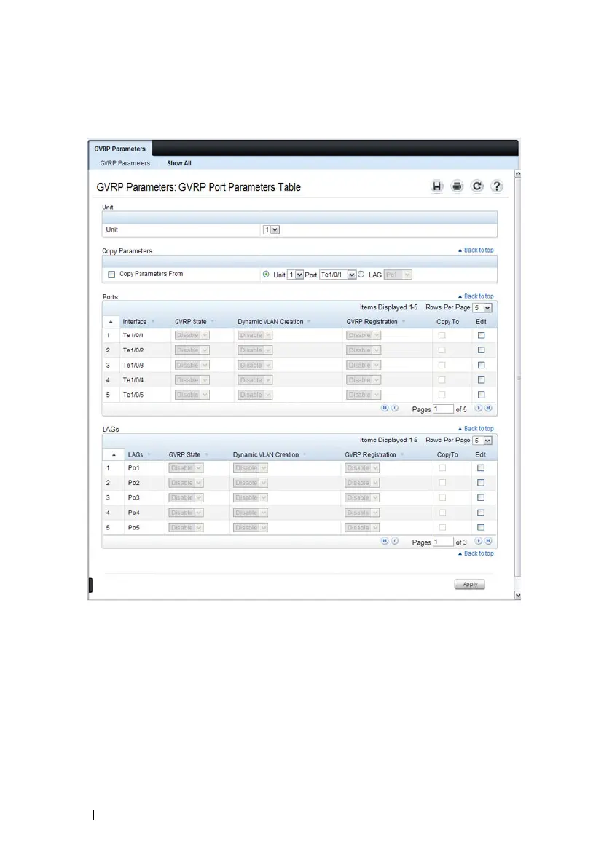612x868 pixels.
Task: Open the Help question mark icon
Action: tap(497, 186)
